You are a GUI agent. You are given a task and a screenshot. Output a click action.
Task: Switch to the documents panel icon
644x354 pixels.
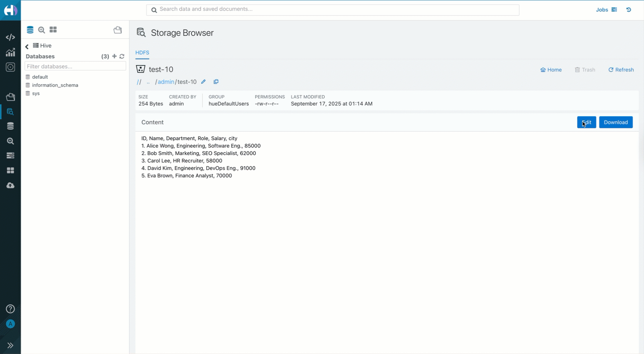pos(118,30)
